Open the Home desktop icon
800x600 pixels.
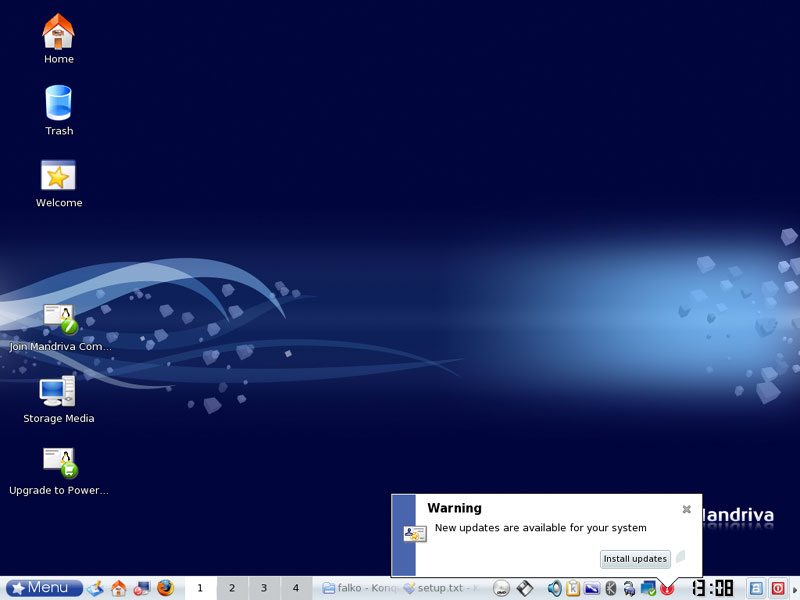pos(58,39)
